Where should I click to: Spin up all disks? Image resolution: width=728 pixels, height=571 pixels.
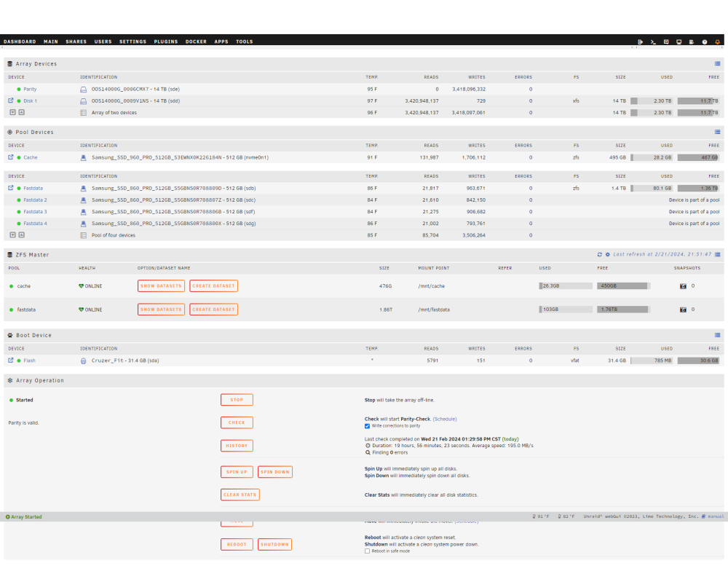[237, 472]
